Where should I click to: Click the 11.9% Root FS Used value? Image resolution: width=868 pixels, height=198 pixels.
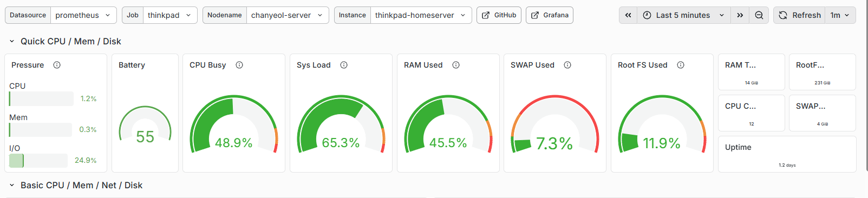click(x=662, y=143)
